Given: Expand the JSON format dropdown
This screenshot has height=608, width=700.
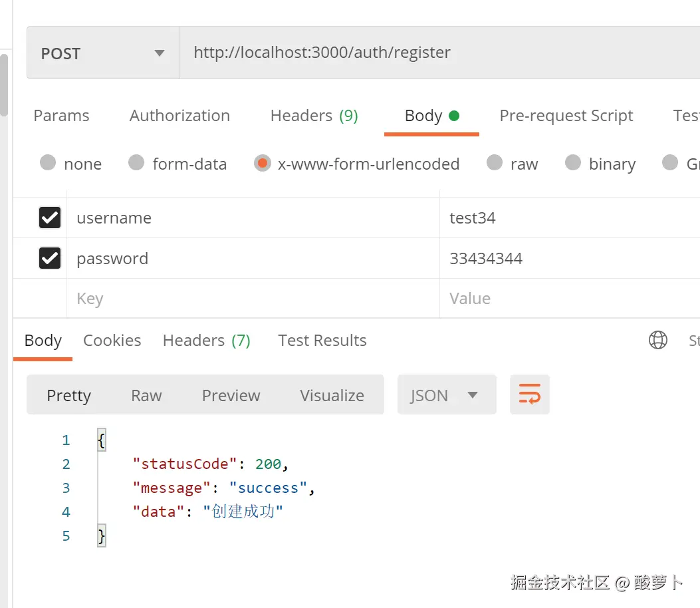Looking at the screenshot, I should point(446,395).
